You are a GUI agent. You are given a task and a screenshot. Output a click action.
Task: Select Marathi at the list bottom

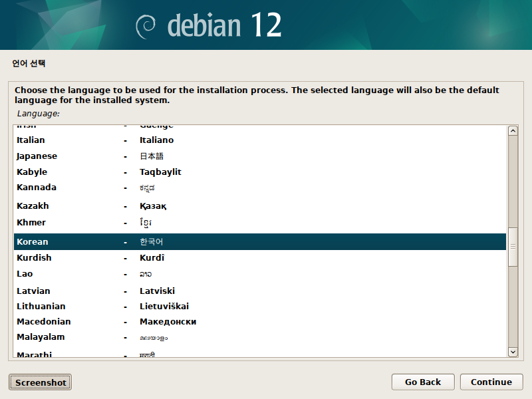[260, 354]
